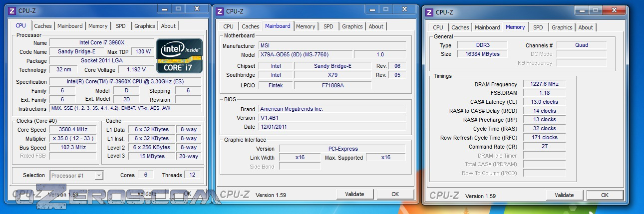Click the Specification field i7-3960X CPU @ 3.30GHz
This screenshot has height=214, width=644.
[126, 81]
